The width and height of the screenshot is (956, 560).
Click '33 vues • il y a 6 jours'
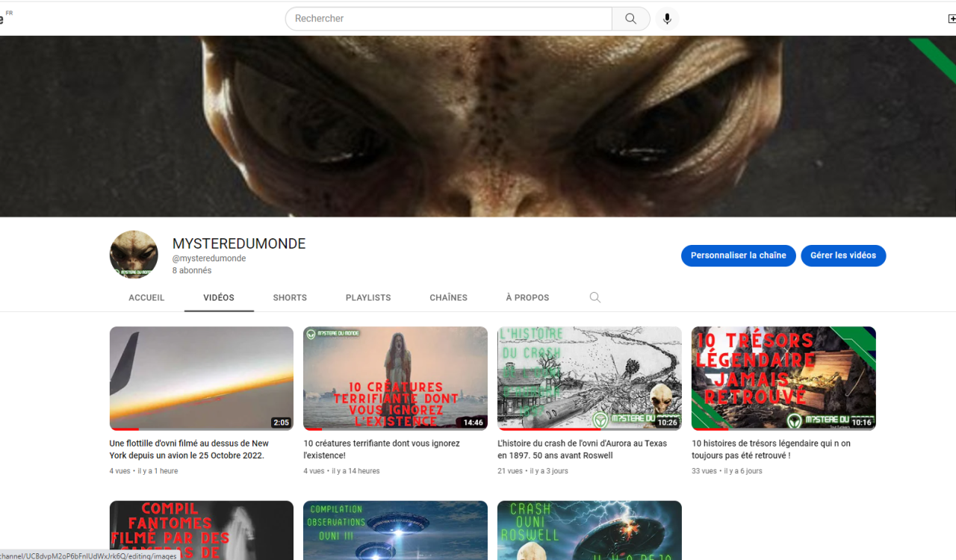tap(727, 471)
